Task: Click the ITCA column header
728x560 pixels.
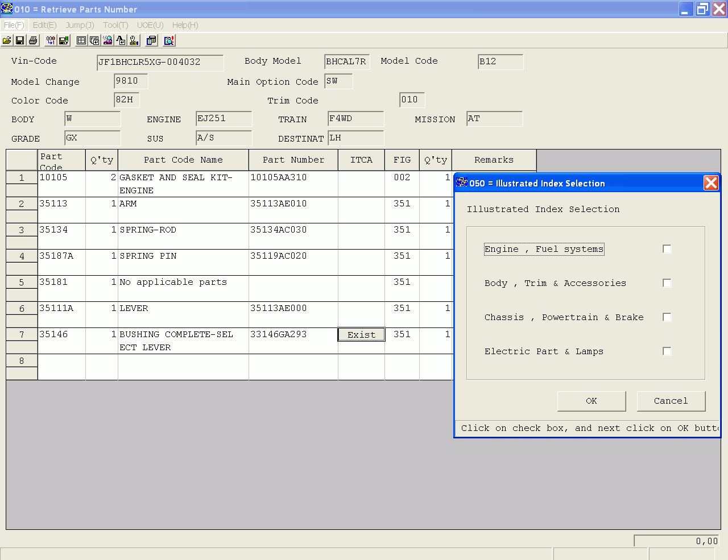Action: coord(361,160)
